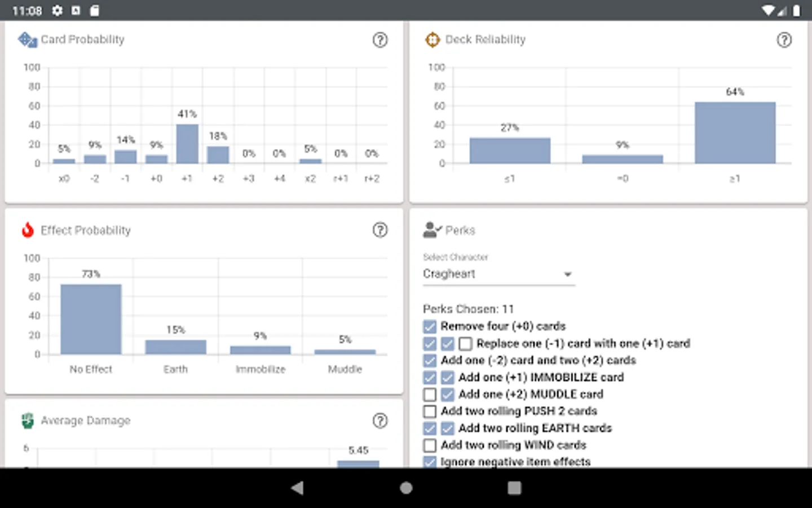Click the Average Damage fist icon

(28, 421)
